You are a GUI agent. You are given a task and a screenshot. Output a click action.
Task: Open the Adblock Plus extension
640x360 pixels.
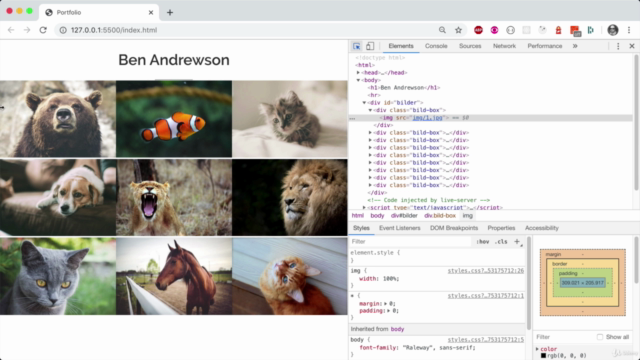(x=478, y=30)
